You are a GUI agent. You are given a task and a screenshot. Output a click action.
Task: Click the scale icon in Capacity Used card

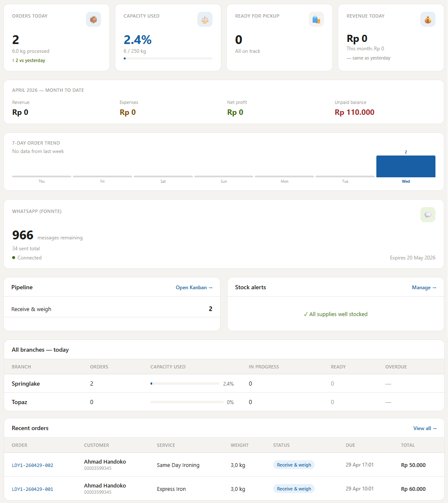pos(205,19)
